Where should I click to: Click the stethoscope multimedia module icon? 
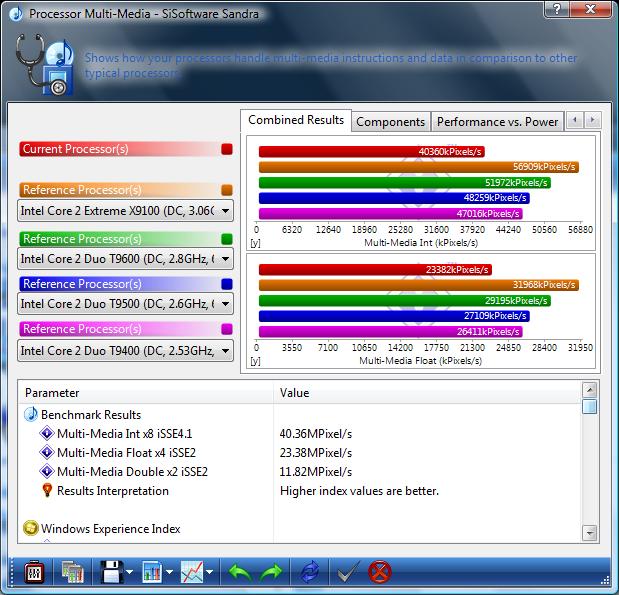tap(44, 64)
